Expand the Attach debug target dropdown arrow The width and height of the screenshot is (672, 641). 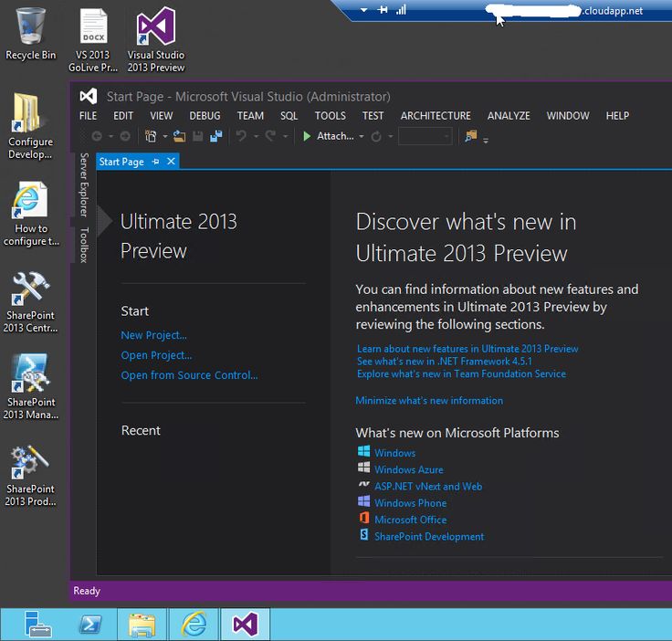[x=362, y=136]
